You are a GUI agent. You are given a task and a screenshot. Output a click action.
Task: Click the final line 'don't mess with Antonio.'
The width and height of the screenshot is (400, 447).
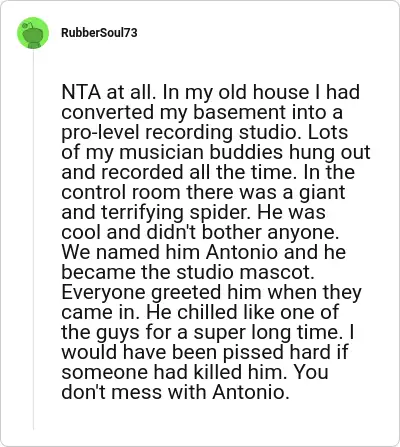tap(175, 392)
